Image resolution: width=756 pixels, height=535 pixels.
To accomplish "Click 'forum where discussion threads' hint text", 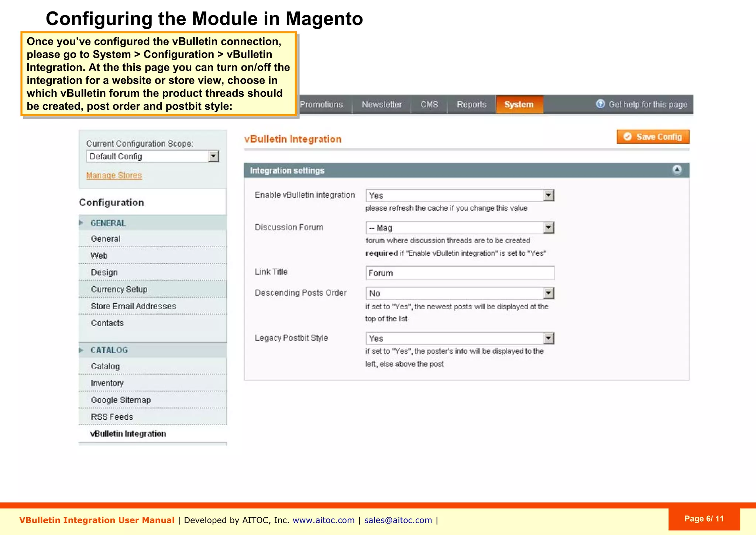I will [x=448, y=240].
